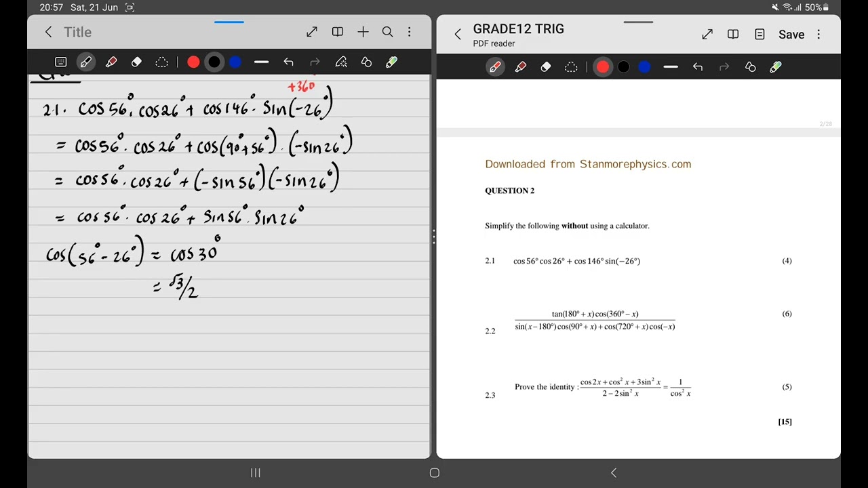This screenshot has height=488, width=868.
Task: Add a new page with plus icon
Action: click(x=363, y=32)
